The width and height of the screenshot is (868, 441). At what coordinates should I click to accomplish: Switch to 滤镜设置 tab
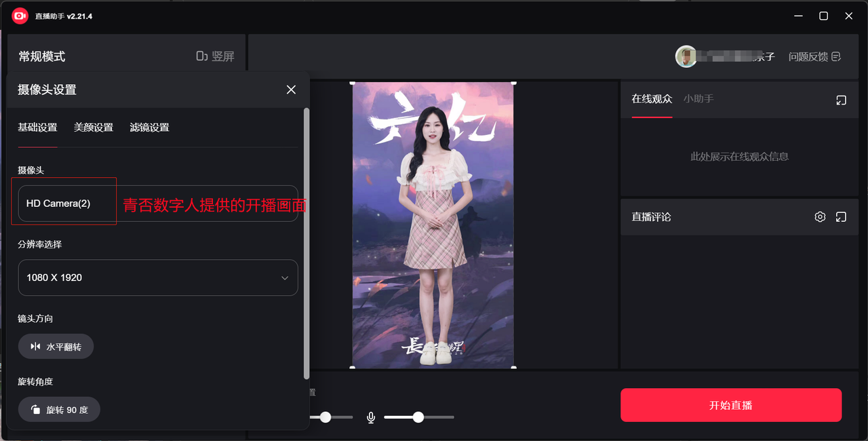(149, 128)
